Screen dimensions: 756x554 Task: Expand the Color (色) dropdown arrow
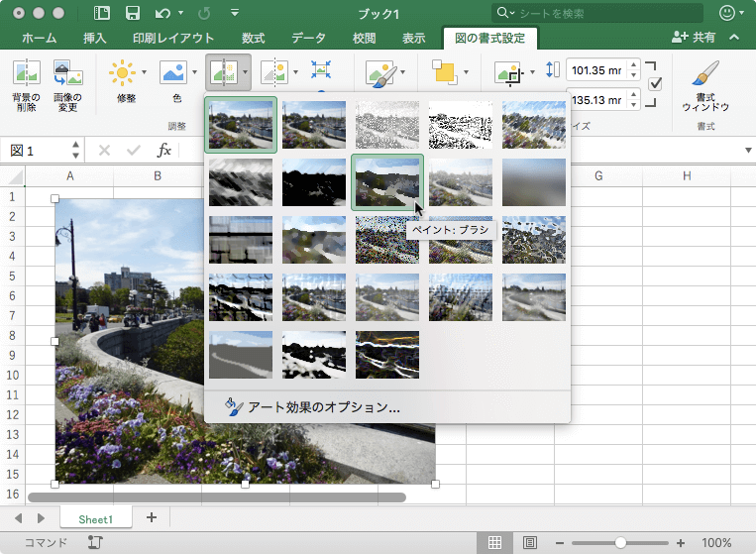(x=195, y=72)
